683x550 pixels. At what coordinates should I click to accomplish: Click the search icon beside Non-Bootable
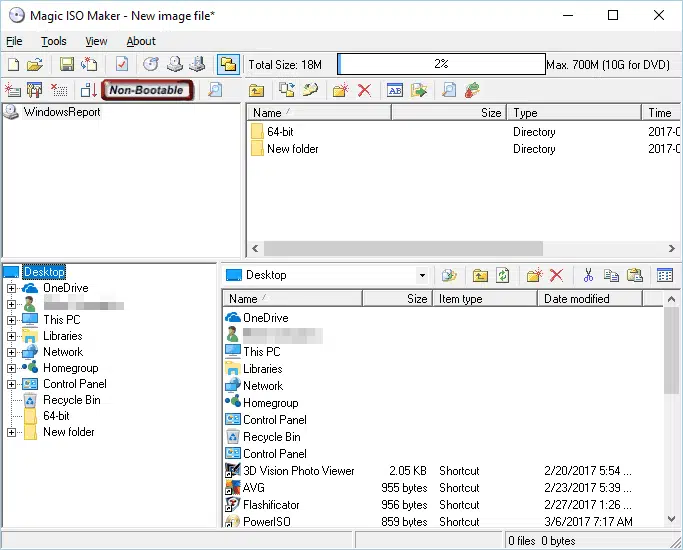215,90
